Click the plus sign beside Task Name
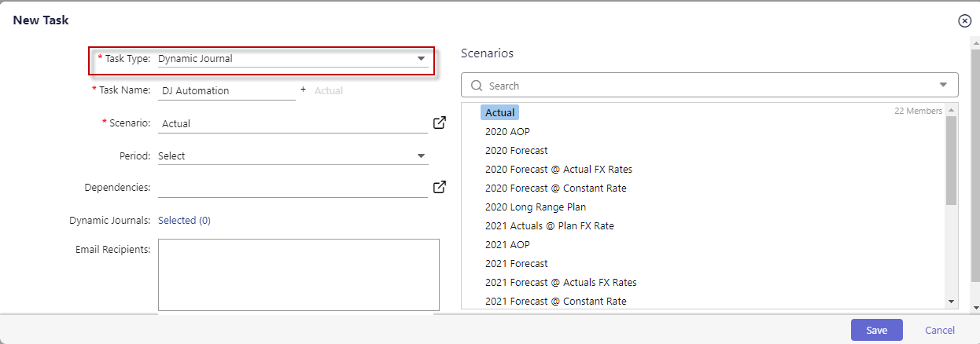This screenshot has height=344, width=980. point(303,90)
